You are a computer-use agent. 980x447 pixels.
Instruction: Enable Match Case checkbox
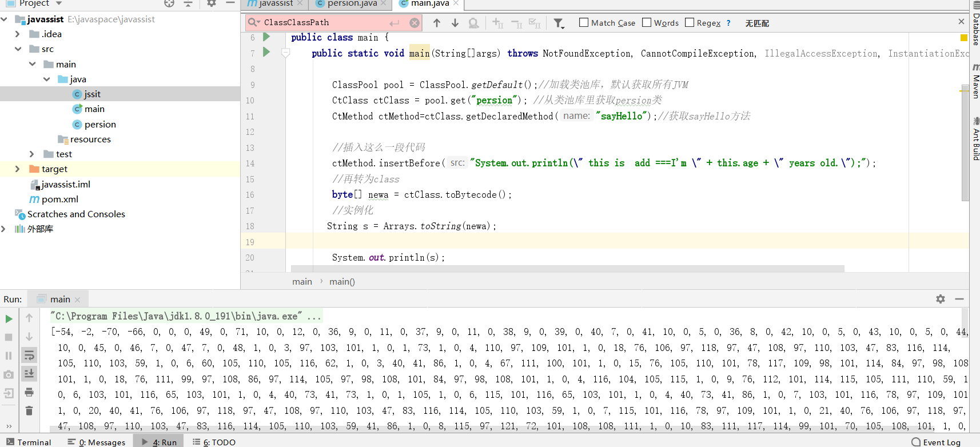[x=584, y=22]
